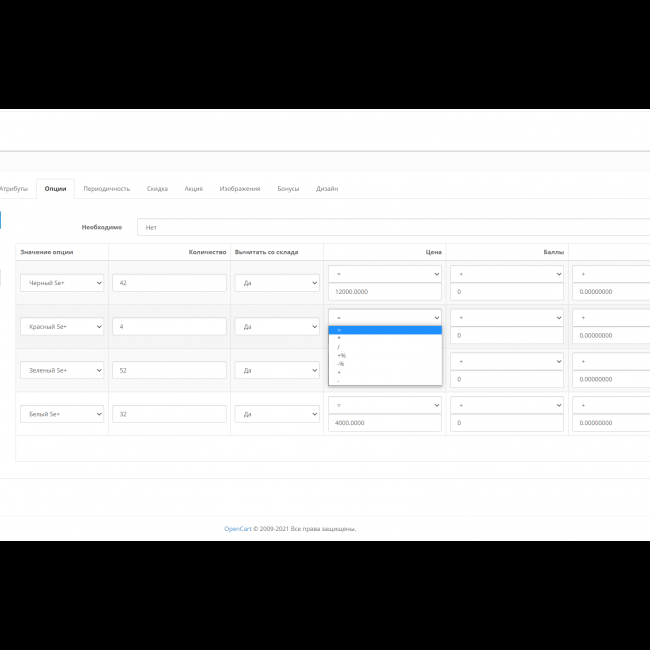650x650 pixels.
Task: Open subtract-from-stock dropdown in Белый Se+ row
Action: tap(277, 414)
